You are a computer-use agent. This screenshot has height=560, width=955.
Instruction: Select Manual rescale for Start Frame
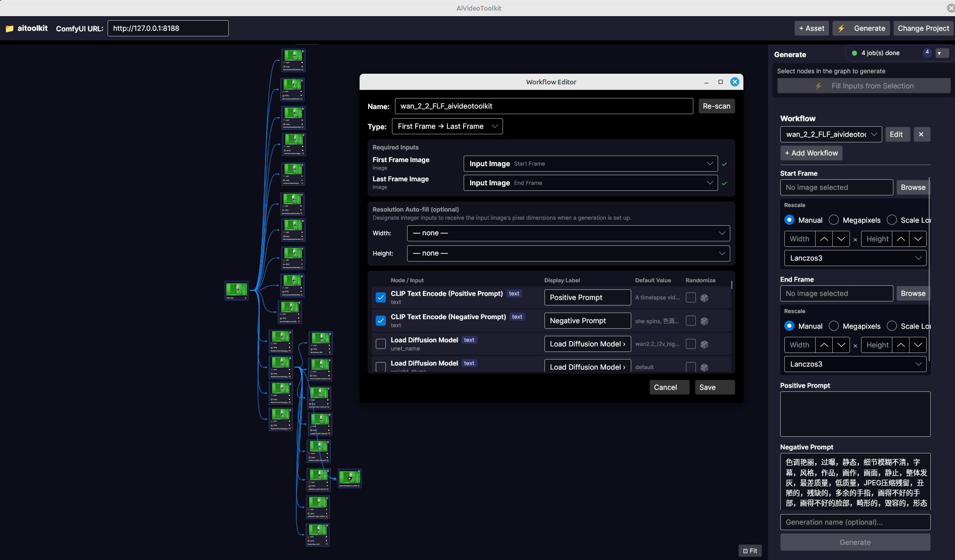[789, 220]
